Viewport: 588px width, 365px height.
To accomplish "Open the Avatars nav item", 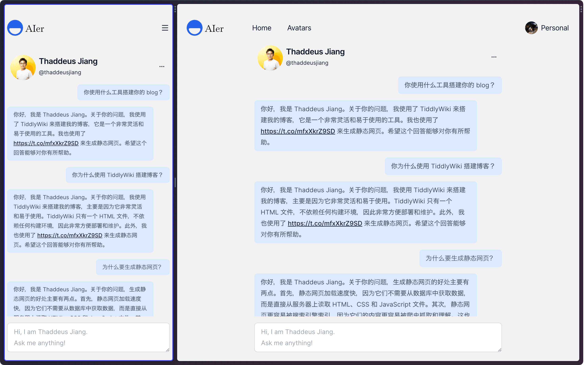I will (x=299, y=28).
